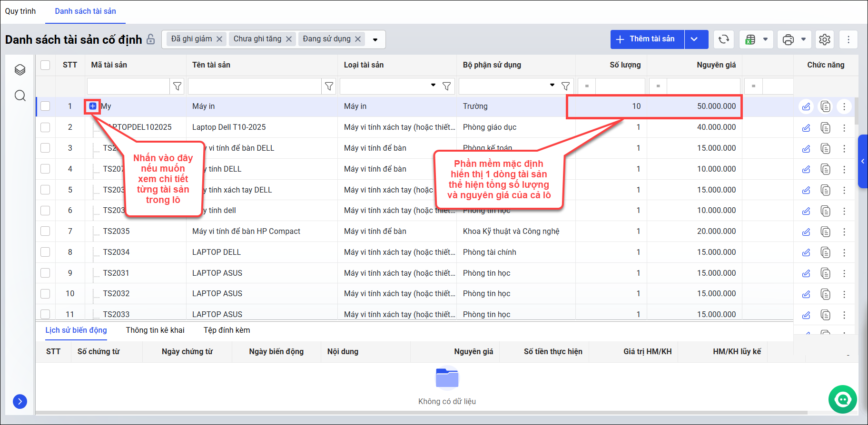868x425 pixels.
Task: Click the refresh data icon
Action: coord(723,39)
